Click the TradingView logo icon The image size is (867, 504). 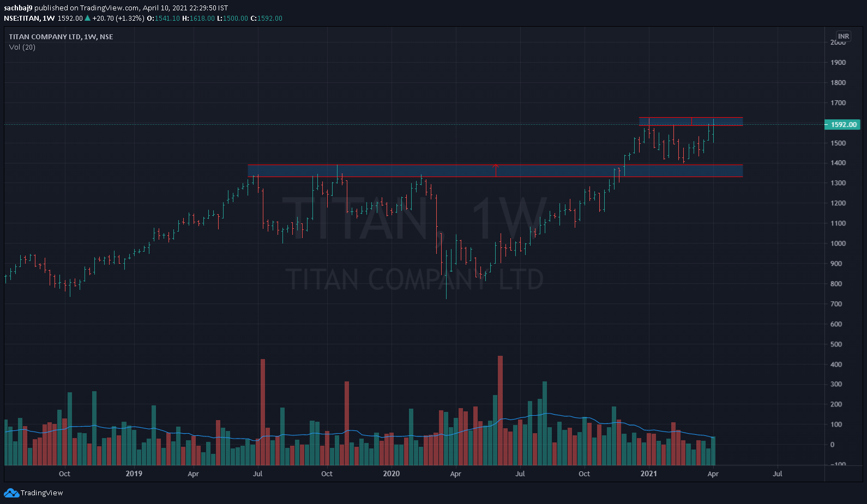[11, 493]
